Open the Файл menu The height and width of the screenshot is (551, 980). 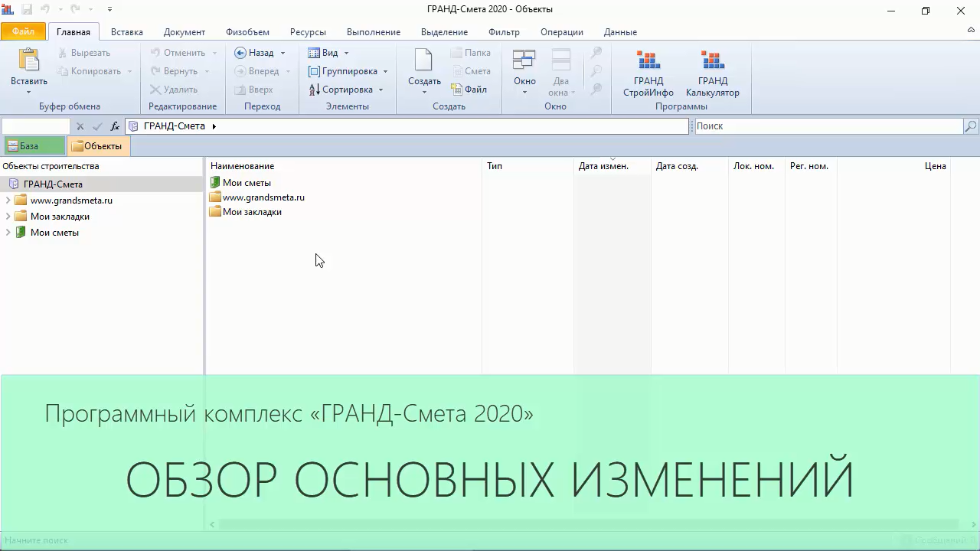[x=24, y=31]
